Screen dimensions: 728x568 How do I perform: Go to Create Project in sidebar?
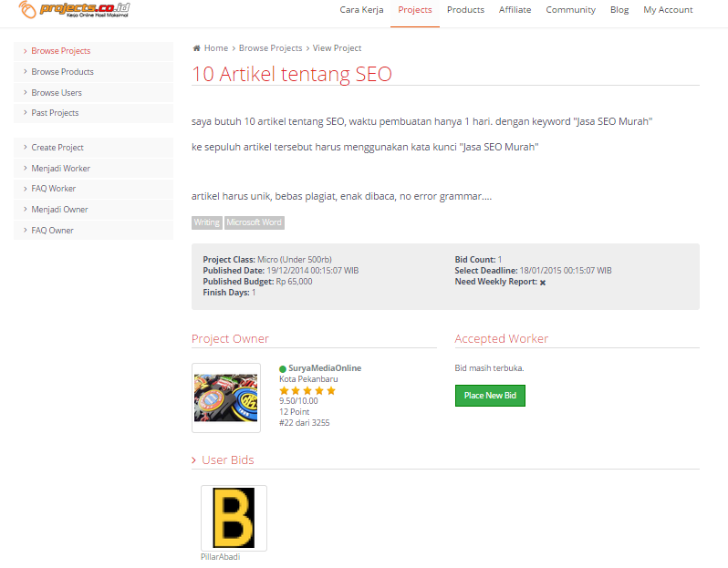click(x=57, y=148)
